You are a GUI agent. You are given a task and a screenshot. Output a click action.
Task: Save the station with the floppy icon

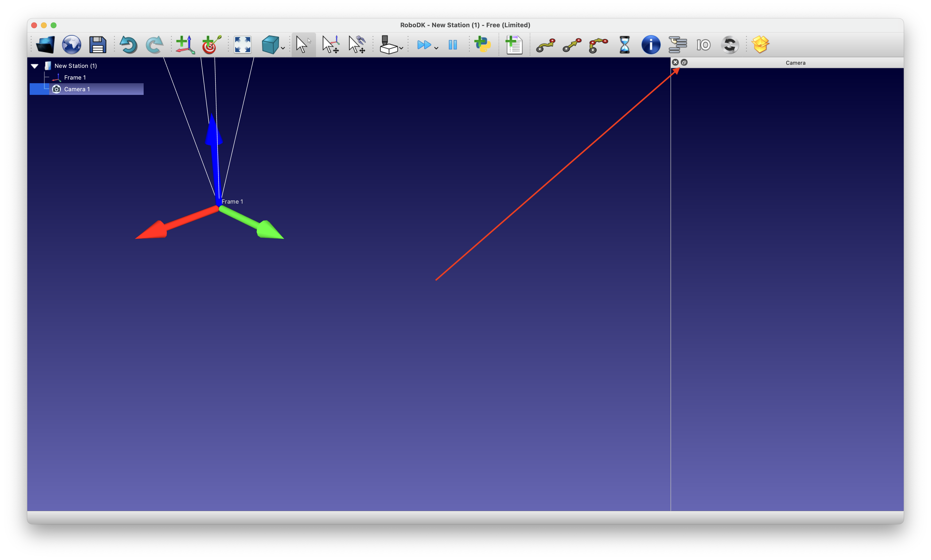pos(97,45)
